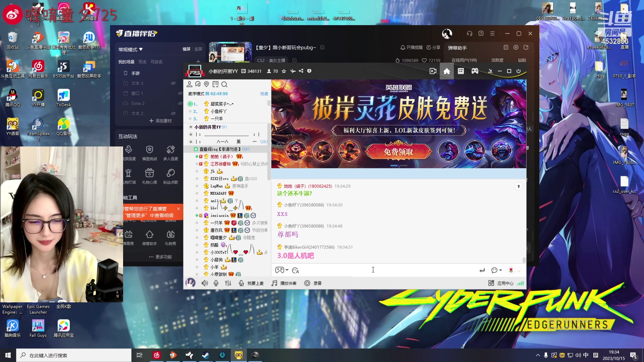
Task: Favorite the channel with the star icon
Action: [284, 71]
